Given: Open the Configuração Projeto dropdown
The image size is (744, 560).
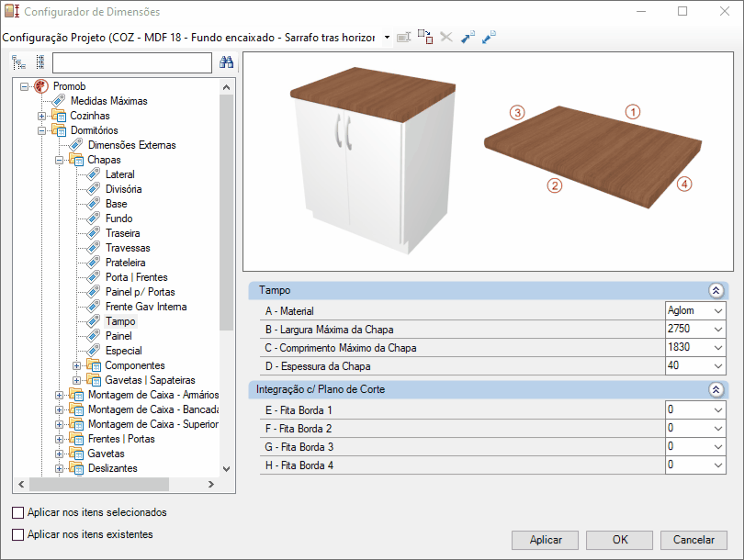Looking at the screenshot, I should pos(388,37).
